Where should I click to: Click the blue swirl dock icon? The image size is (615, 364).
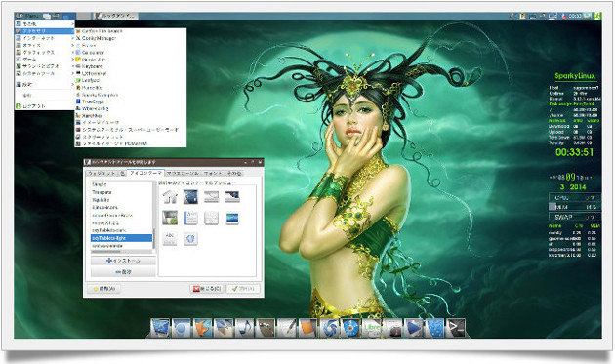click(329, 328)
